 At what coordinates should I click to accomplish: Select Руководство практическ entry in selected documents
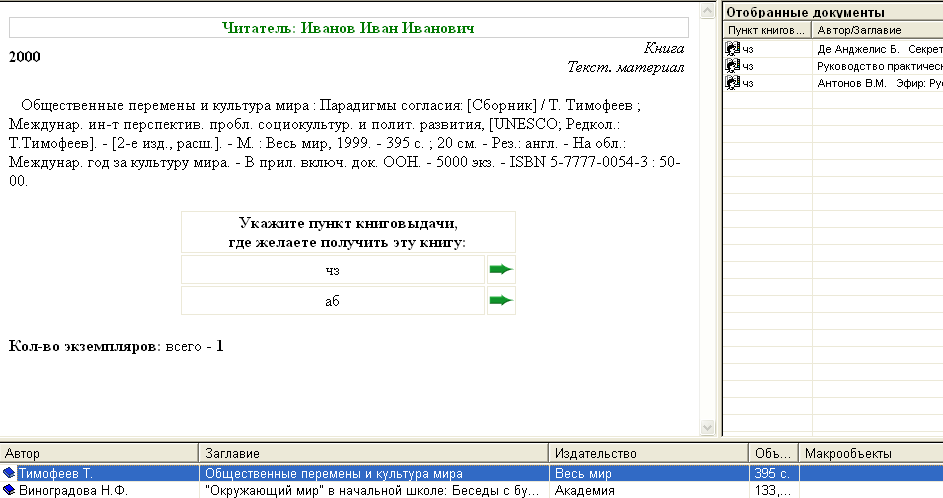(833, 66)
